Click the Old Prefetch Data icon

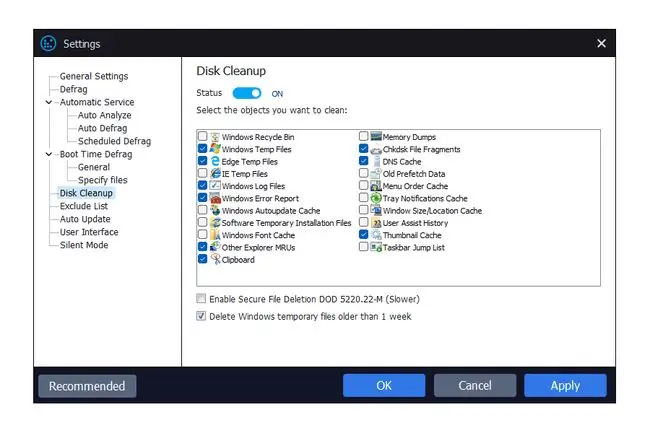click(376, 174)
